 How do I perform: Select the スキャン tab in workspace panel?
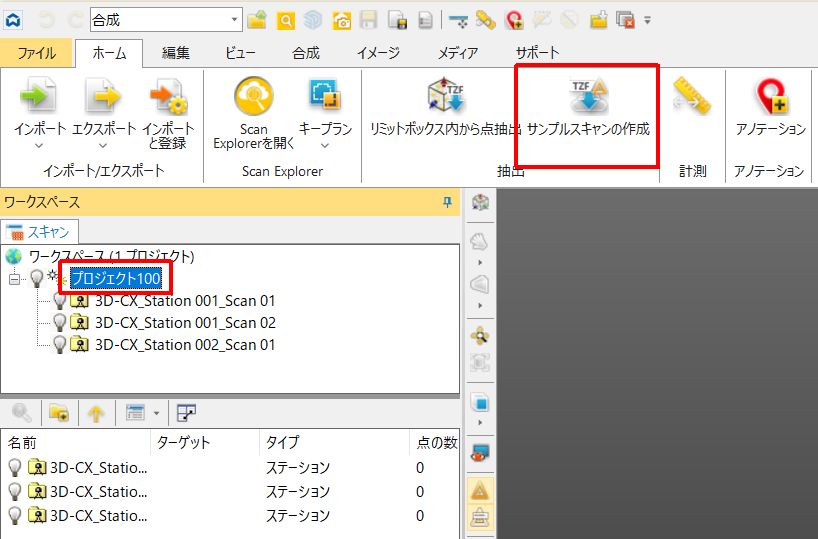tap(40, 232)
